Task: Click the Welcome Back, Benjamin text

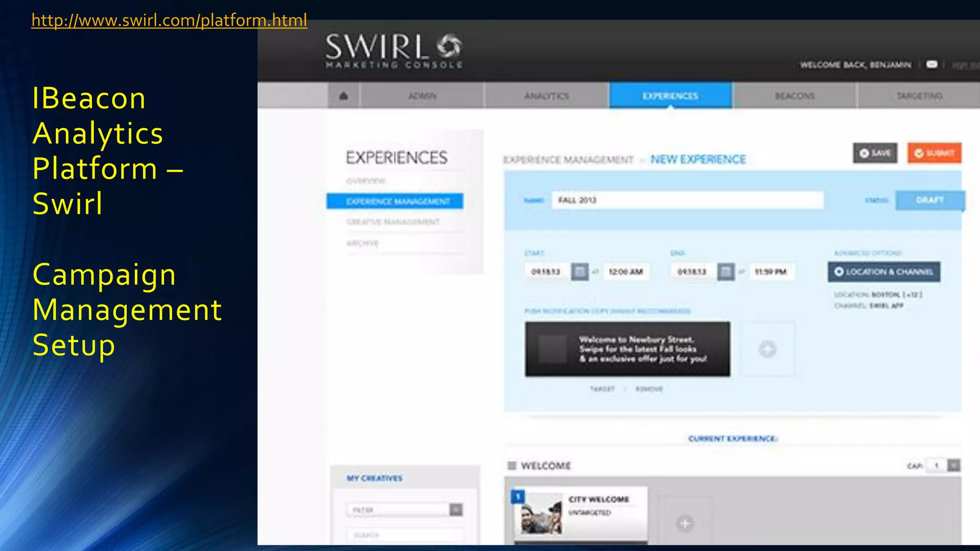Action: click(856, 65)
